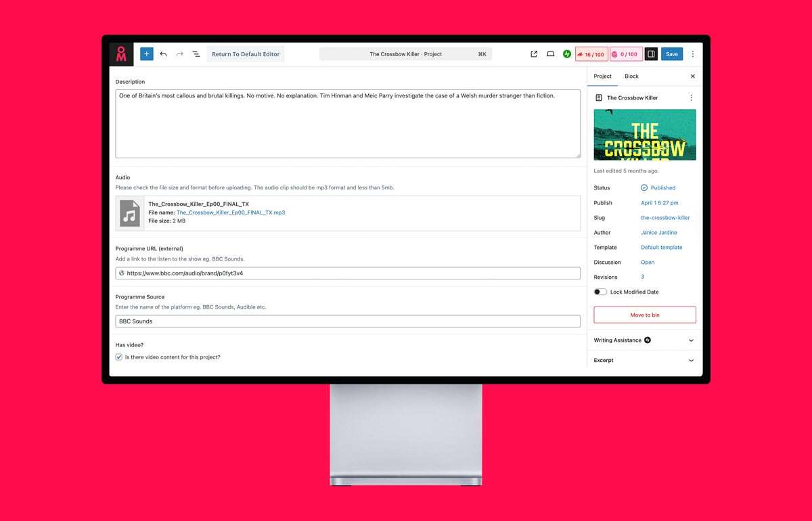Click the Crossbow Killer featured image
The width and height of the screenshot is (812, 521).
tap(645, 135)
